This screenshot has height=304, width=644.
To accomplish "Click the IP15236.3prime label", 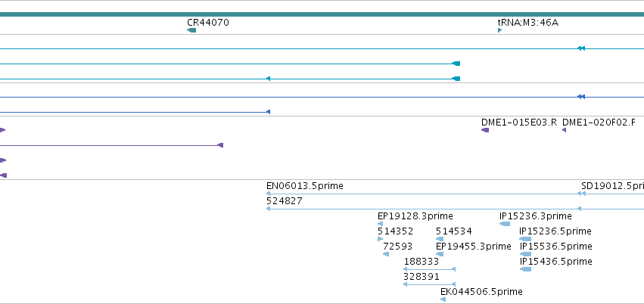I will point(536,216).
